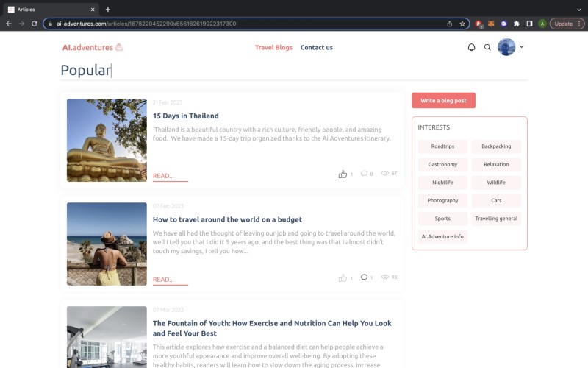Click the purple round extension icon
588x368 pixels.
point(503,24)
